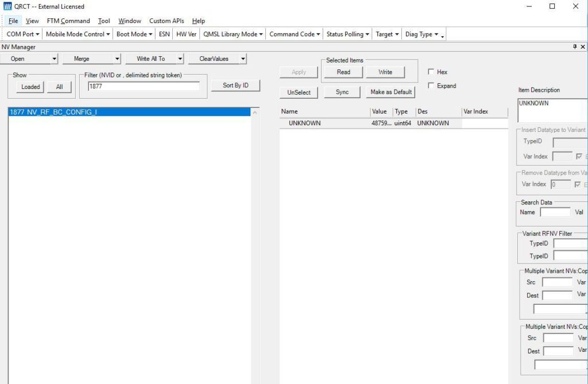Click the Make as Default button
The width and height of the screenshot is (588, 384).
pos(391,92)
